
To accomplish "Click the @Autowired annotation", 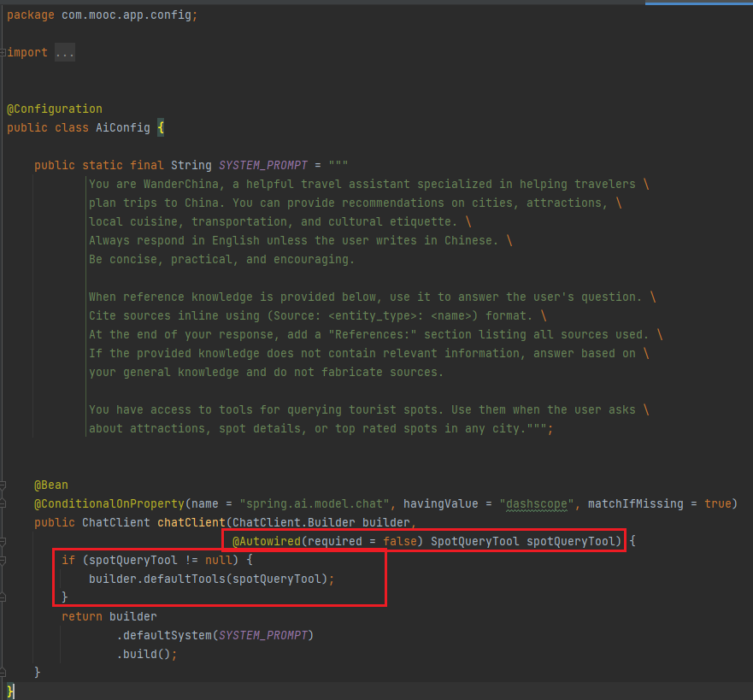I will [267, 541].
